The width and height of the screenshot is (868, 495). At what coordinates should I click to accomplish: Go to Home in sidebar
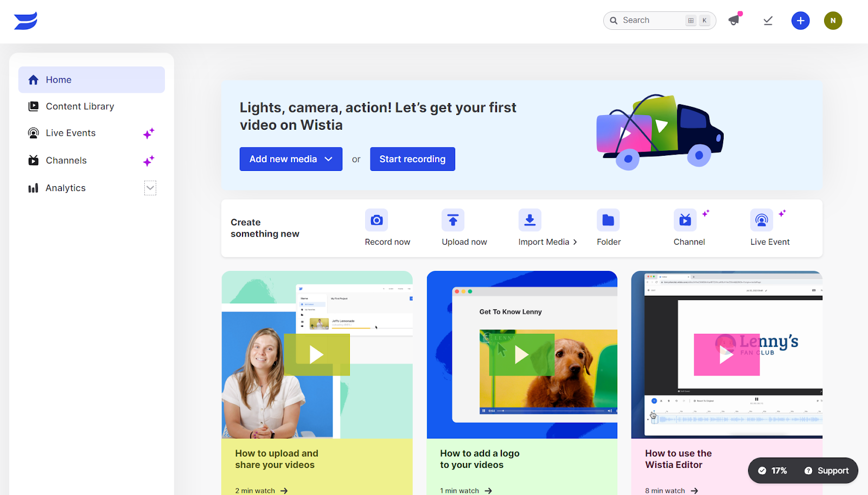[92, 80]
